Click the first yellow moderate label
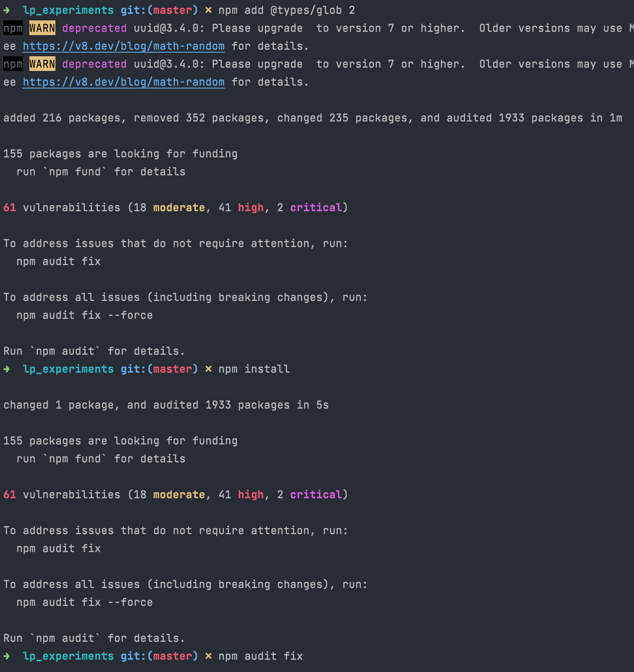The image size is (634, 672). coord(179,208)
